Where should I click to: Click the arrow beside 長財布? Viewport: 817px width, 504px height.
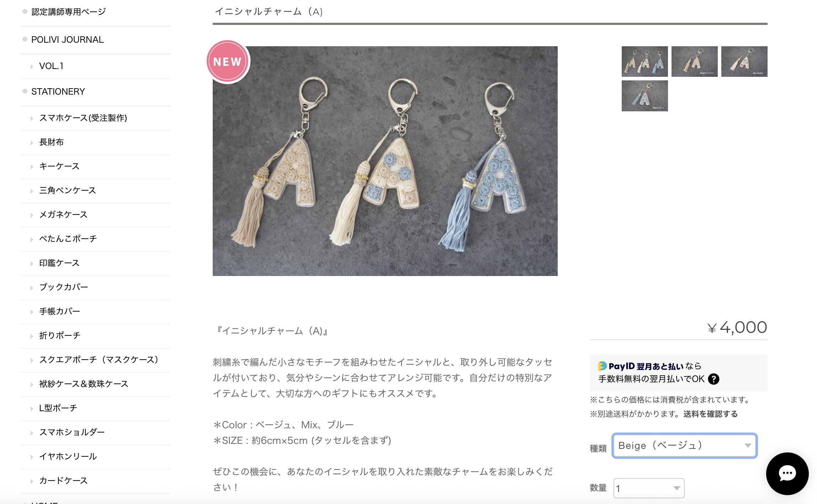(x=32, y=143)
